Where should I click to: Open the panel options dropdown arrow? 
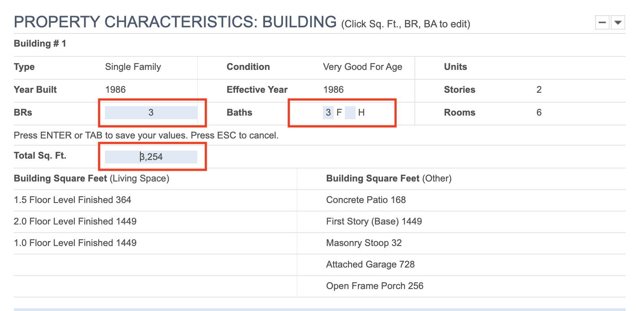coord(618,22)
